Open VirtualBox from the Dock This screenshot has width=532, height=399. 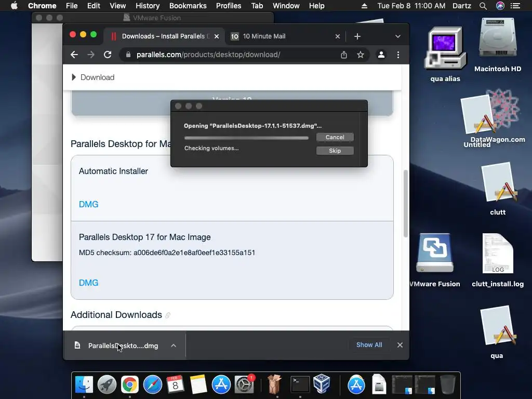click(x=322, y=384)
